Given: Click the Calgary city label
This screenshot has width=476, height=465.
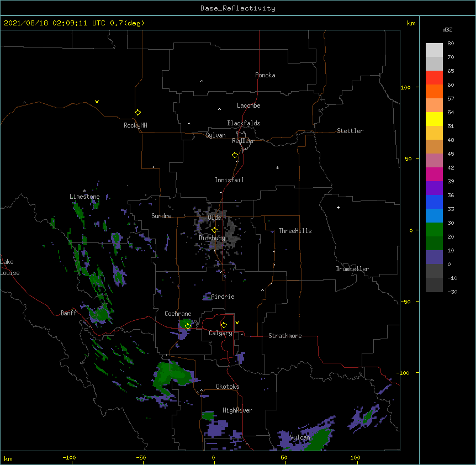Looking at the screenshot, I should point(220,333).
